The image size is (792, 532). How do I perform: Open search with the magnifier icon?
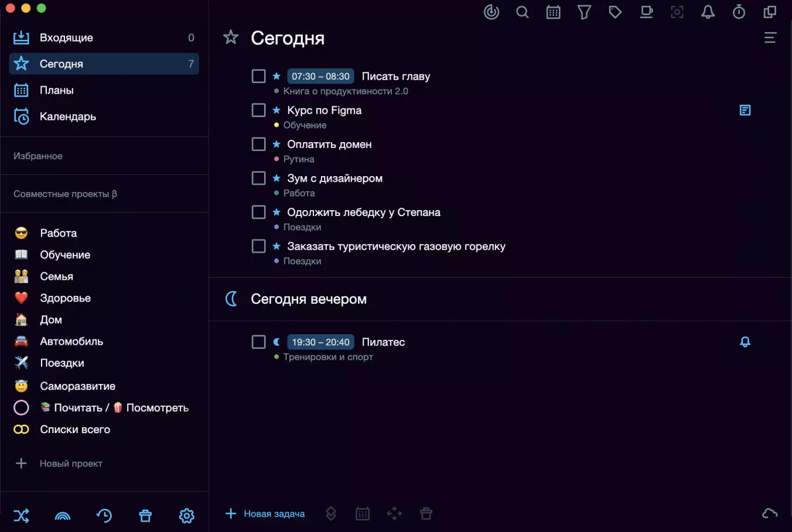(523, 12)
